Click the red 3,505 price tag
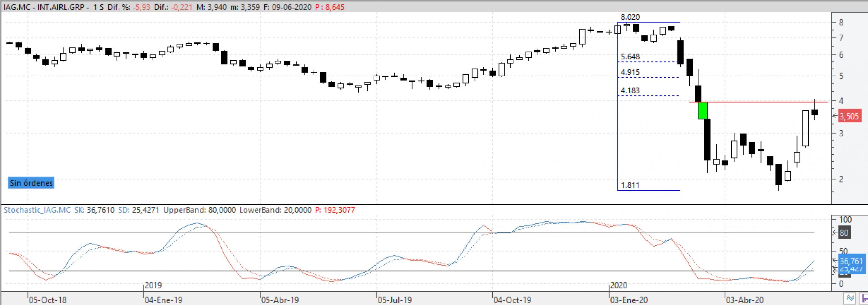Viewport: 868px width, 305px height. click(x=849, y=116)
